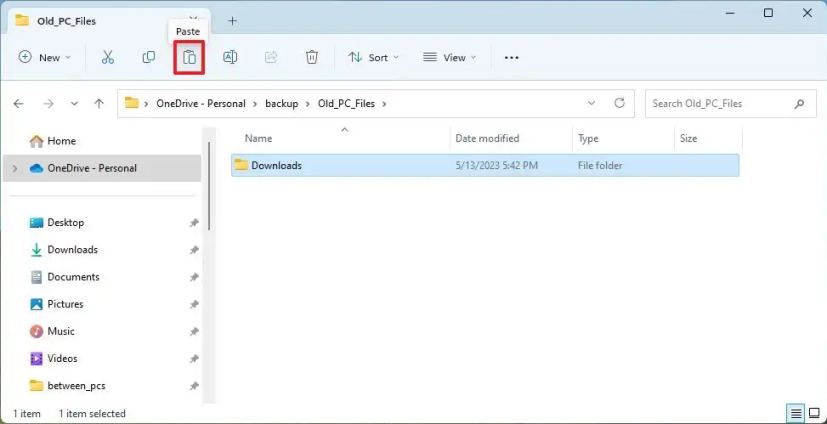
Task: Go forward with the right arrow
Action: pyautogui.click(x=49, y=104)
